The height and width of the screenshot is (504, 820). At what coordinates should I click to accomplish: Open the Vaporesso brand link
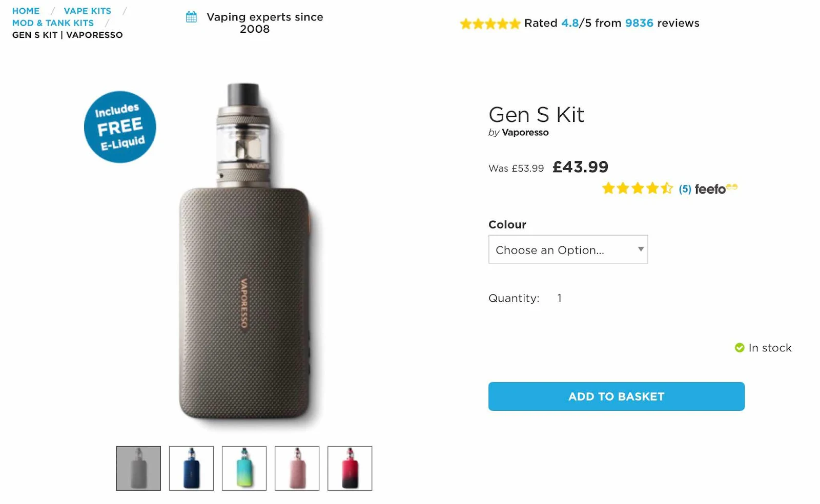pos(525,133)
